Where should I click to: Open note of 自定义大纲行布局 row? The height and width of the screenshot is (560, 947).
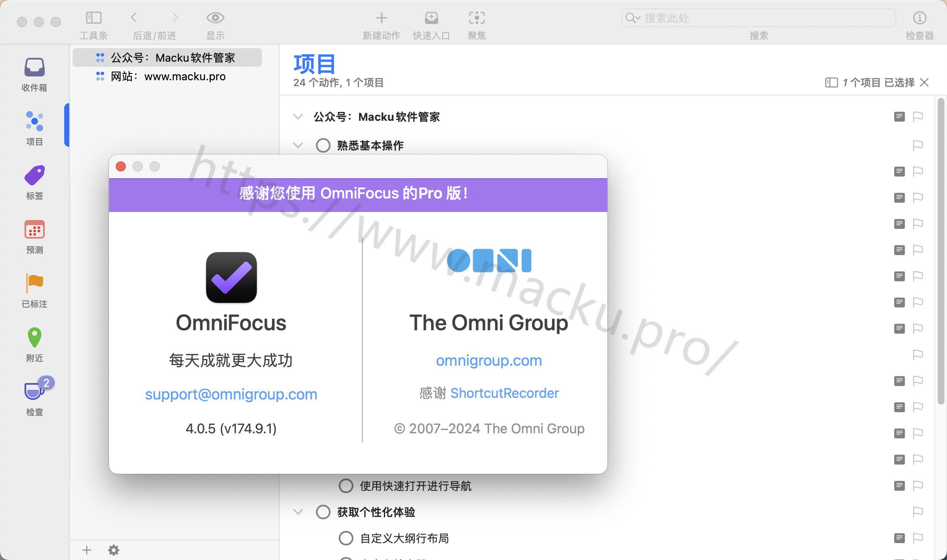coord(900,538)
